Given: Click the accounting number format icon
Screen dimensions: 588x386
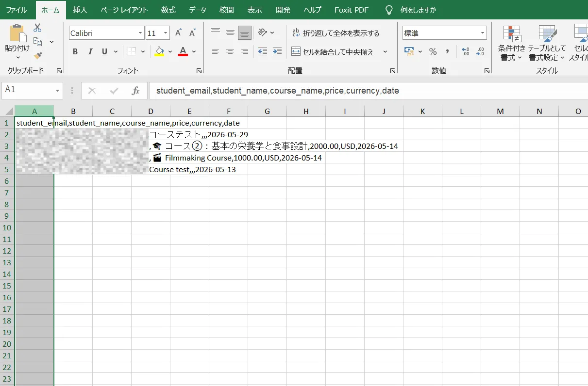Looking at the screenshot, I should (x=409, y=51).
